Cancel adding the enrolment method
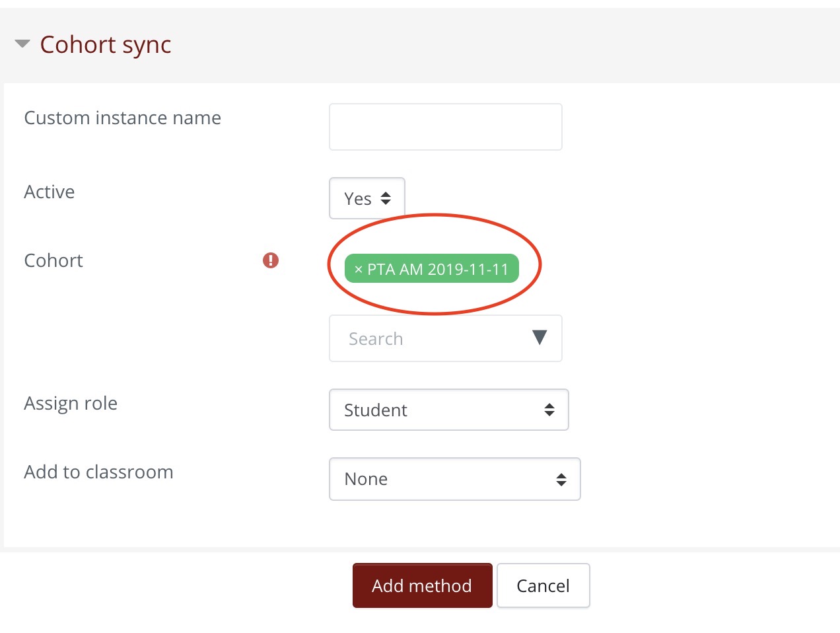This screenshot has width=840, height=633. 543,585
